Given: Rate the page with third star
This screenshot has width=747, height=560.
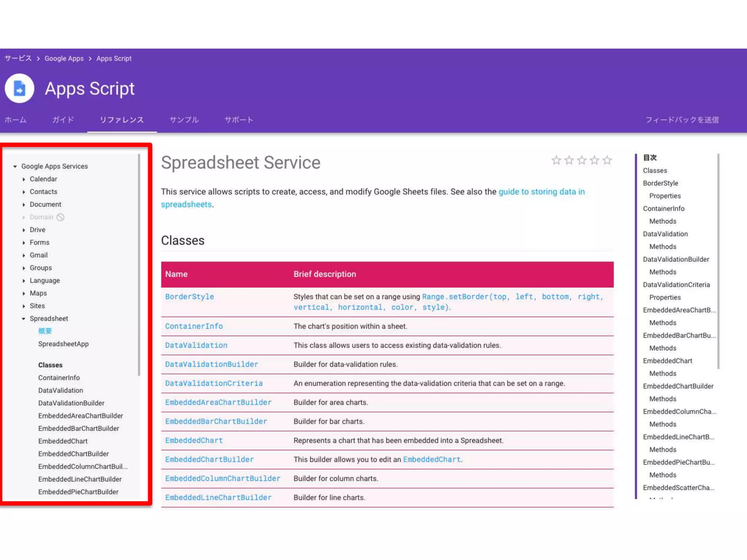Looking at the screenshot, I should click(582, 160).
